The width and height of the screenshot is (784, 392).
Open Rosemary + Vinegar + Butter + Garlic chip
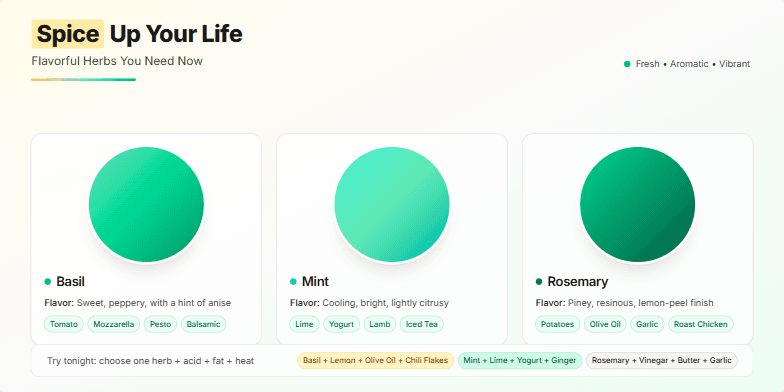[662, 360]
